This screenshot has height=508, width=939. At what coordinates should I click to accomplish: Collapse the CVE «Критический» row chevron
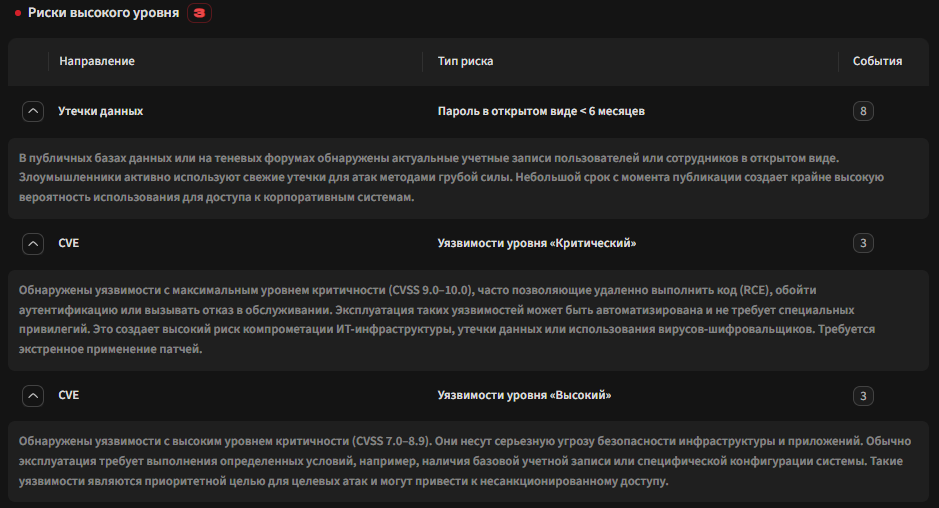[33, 243]
